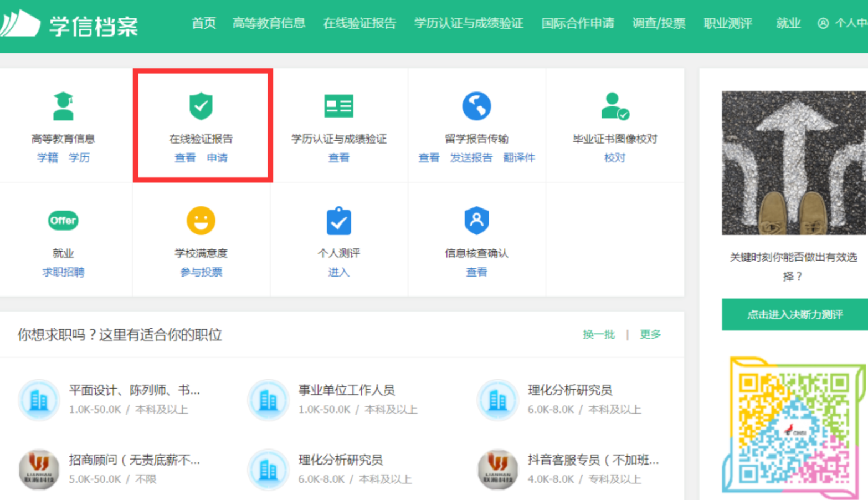Click the 个人中心 user icon in header
The height and width of the screenshot is (500, 868).
click(x=823, y=23)
